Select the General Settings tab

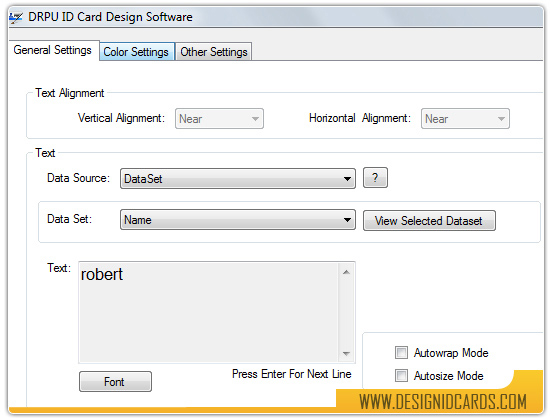(x=53, y=50)
